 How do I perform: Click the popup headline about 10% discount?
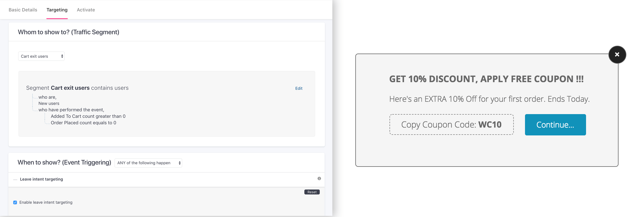pyautogui.click(x=486, y=79)
